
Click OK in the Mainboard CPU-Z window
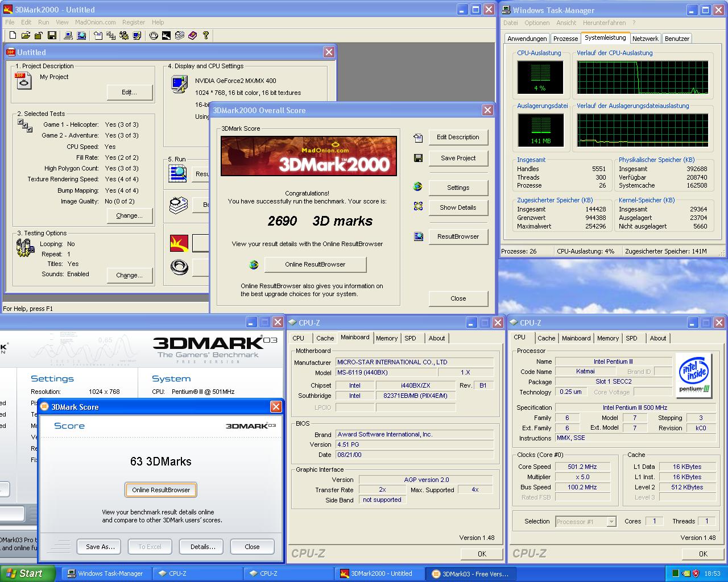[x=482, y=554]
